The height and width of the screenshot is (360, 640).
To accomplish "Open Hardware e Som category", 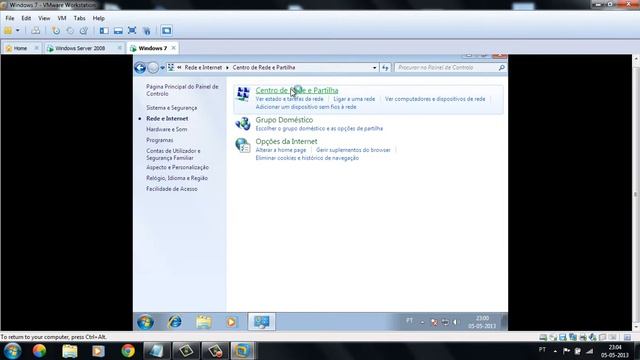I will [167, 129].
